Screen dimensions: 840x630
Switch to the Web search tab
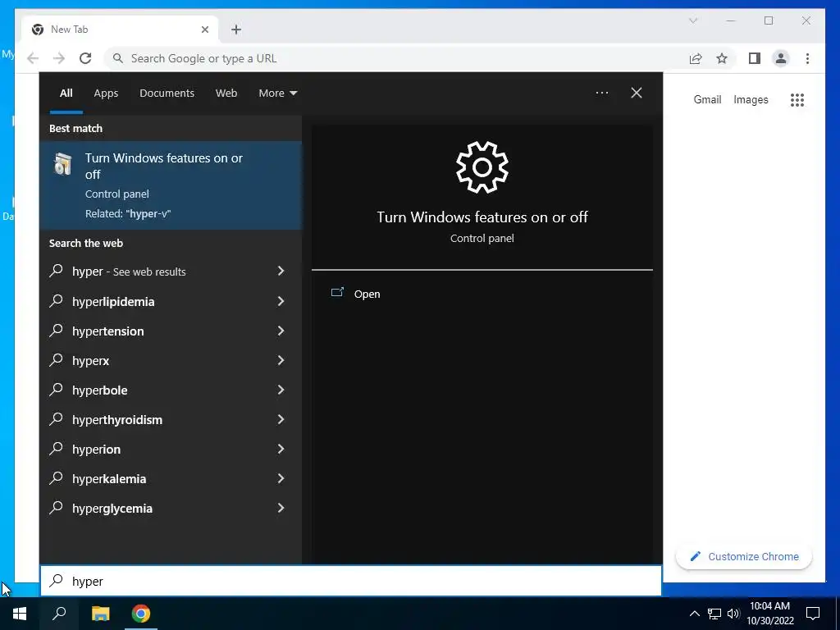pyautogui.click(x=226, y=94)
